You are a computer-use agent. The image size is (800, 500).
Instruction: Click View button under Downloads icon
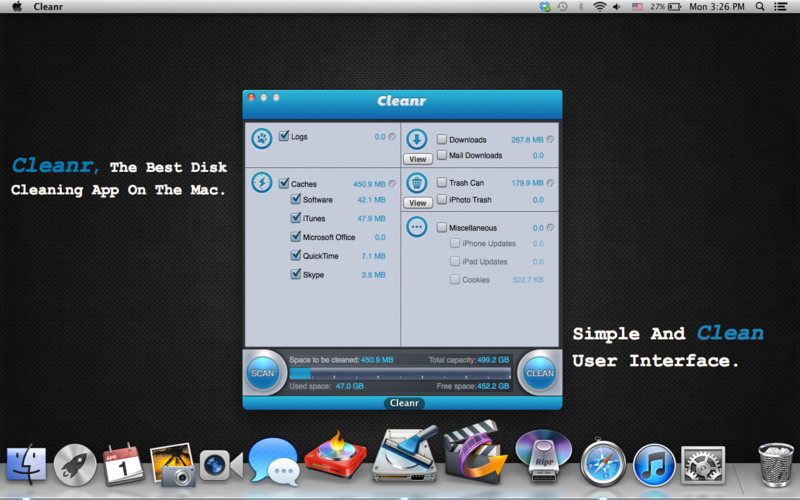point(418,159)
